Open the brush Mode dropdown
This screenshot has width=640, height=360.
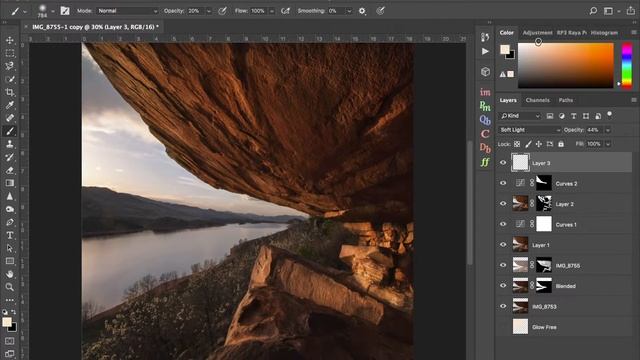(127, 11)
